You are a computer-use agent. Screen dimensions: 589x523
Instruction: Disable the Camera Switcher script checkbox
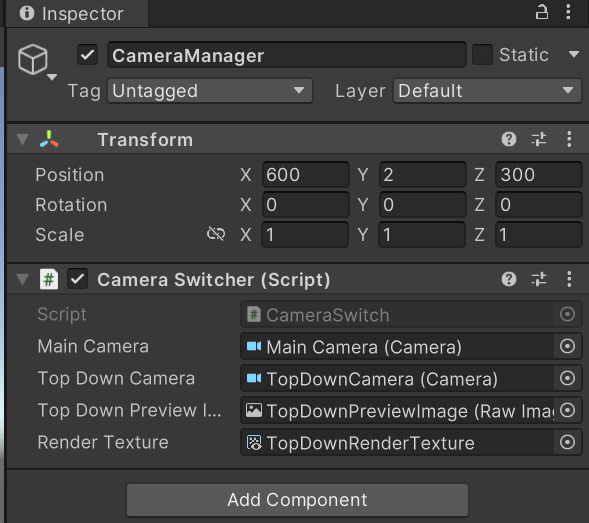click(77, 279)
